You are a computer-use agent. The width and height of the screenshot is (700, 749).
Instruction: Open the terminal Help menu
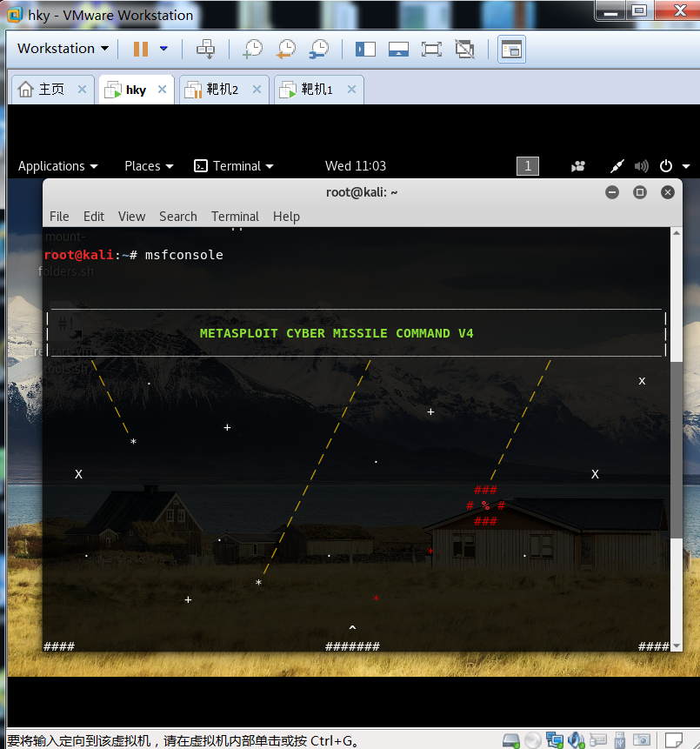point(286,217)
